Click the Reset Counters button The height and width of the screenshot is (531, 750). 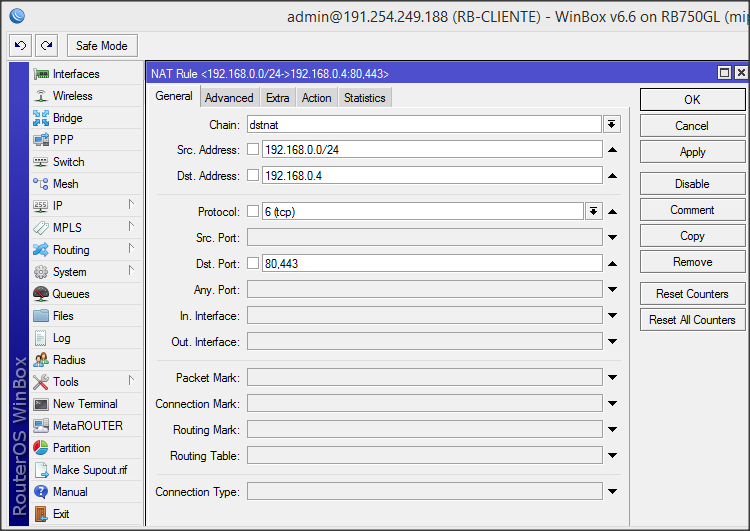(692, 294)
